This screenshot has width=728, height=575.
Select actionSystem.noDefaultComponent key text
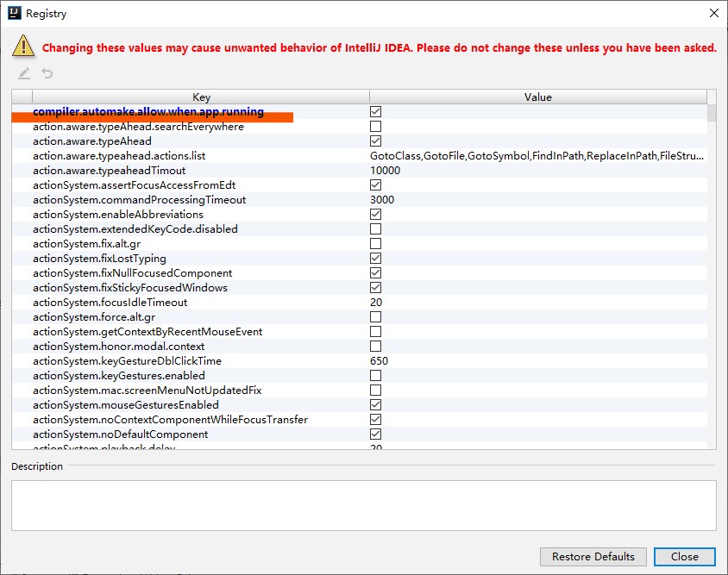pos(120,434)
